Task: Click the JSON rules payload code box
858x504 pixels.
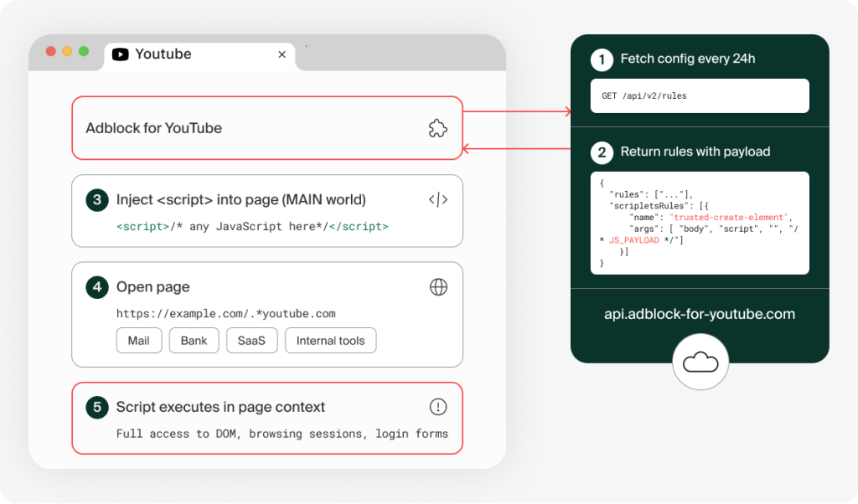Action: pyautogui.click(x=700, y=223)
